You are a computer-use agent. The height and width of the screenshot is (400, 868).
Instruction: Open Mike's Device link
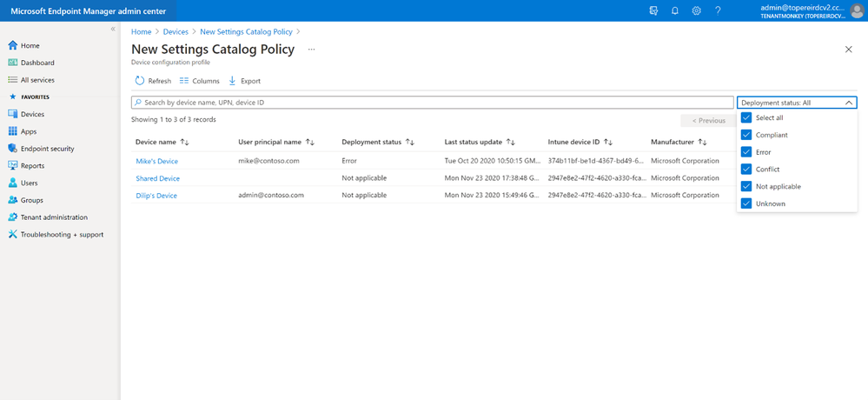(x=156, y=161)
